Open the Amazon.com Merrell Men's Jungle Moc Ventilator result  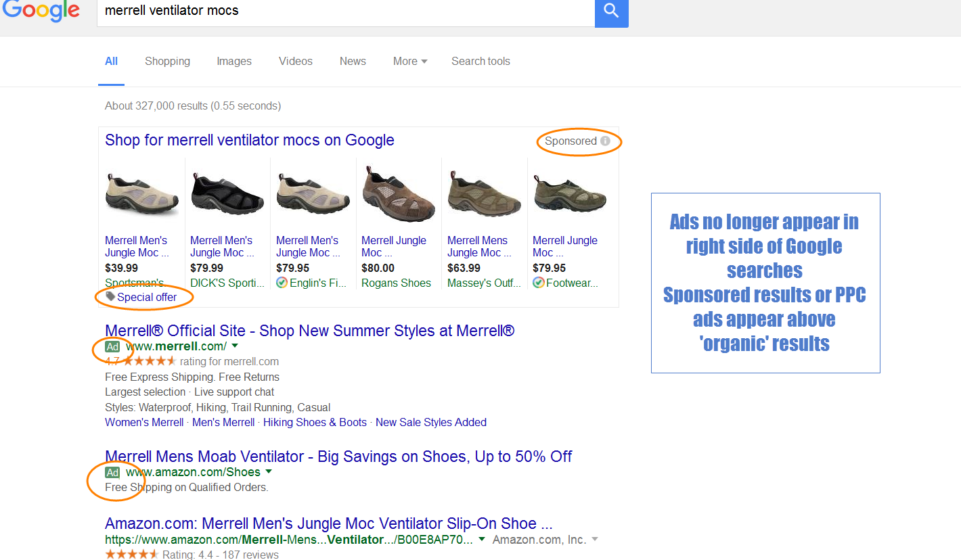(x=329, y=523)
